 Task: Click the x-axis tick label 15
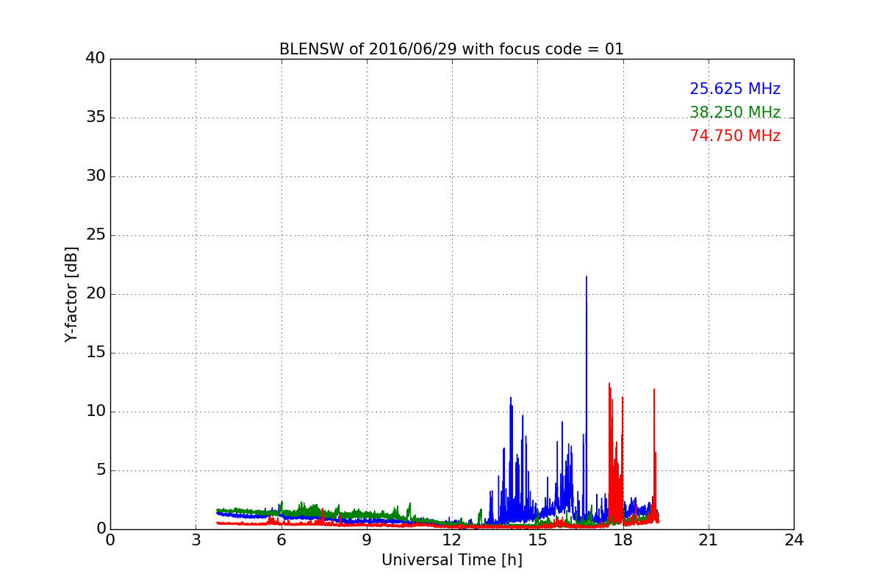pos(537,540)
